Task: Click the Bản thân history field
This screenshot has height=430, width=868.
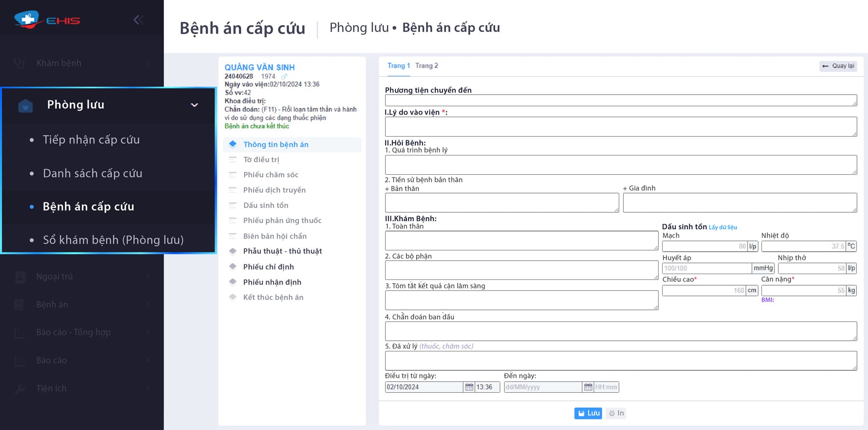Action: point(502,203)
